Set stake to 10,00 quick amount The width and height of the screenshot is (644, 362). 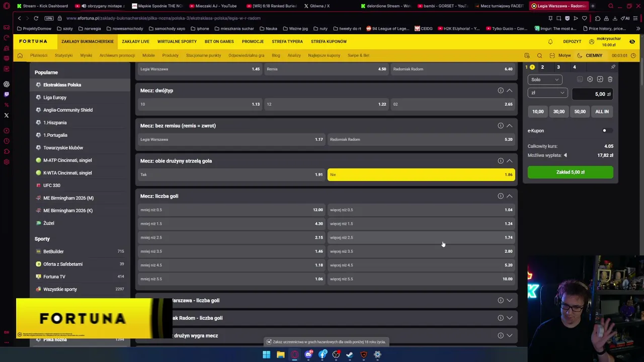(x=538, y=112)
